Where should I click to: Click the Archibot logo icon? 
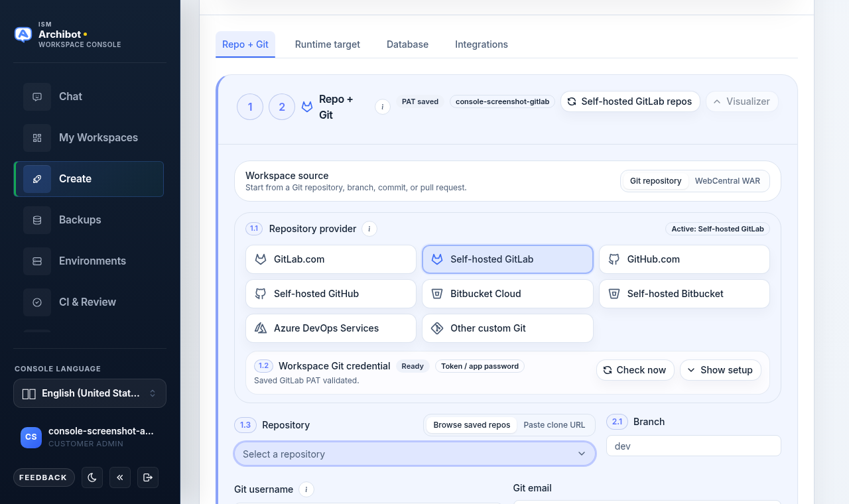(x=23, y=34)
